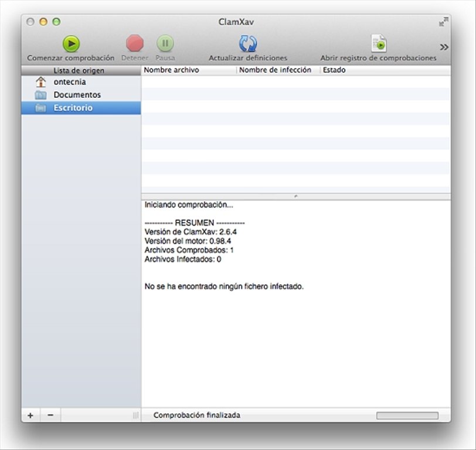Select Documentos in the source list
This screenshot has height=450, width=476.
coord(81,95)
